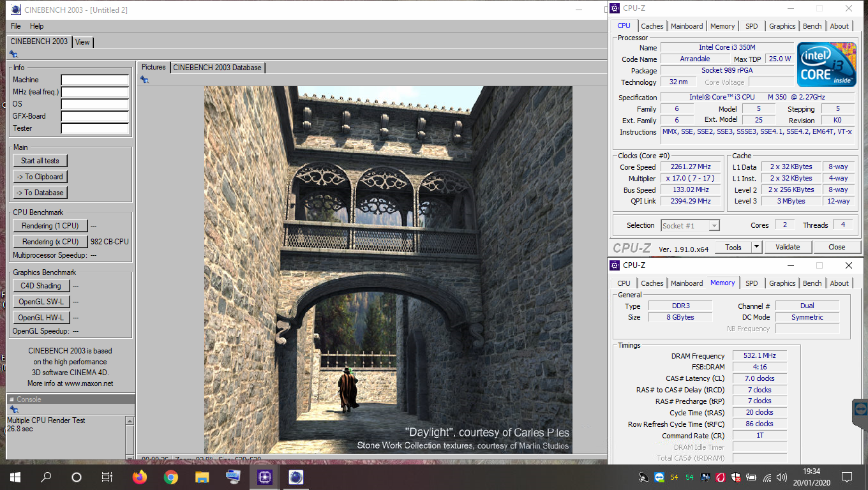Select the CINEBENCH 2003 Database tab

217,67
